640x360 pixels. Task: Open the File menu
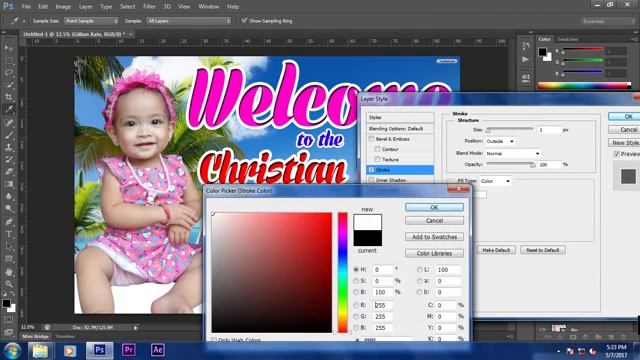[26, 7]
